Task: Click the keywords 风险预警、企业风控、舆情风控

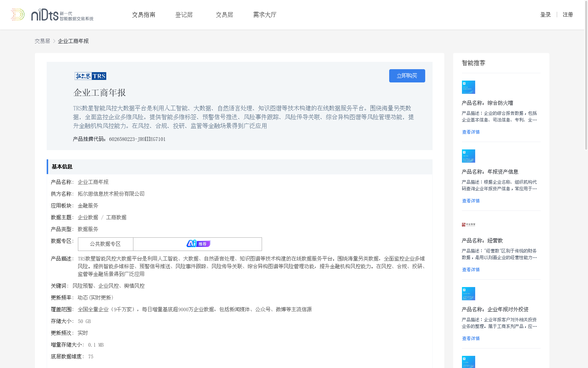Action: pyautogui.click(x=108, y=286)
